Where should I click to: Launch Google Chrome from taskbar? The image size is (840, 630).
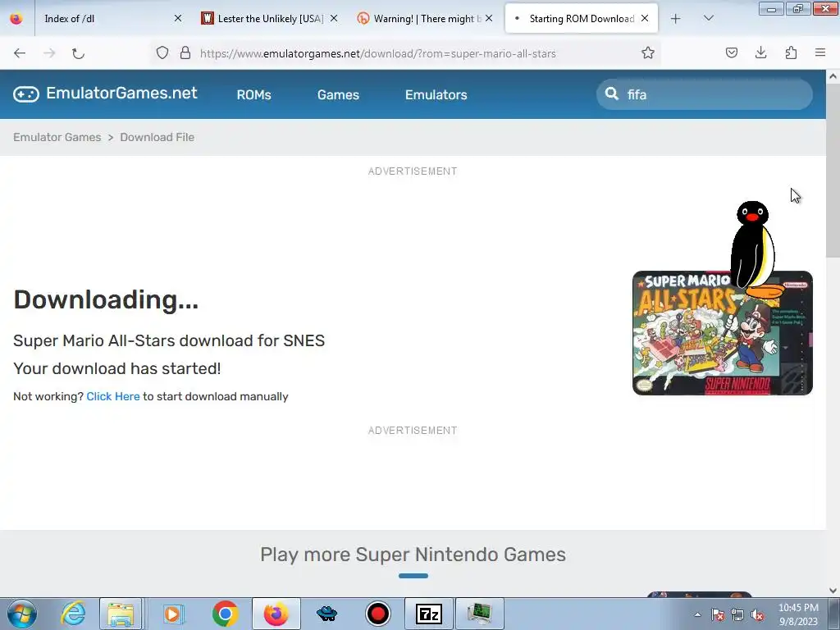point(225,614)
